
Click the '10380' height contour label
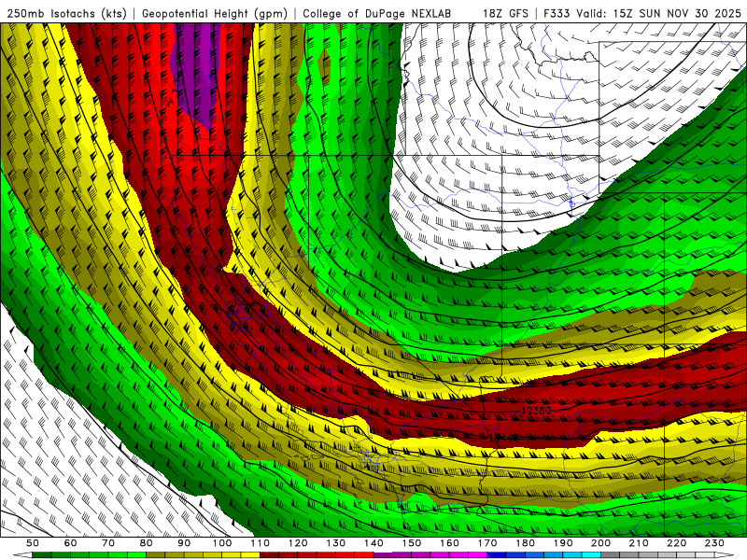point(536,411)
